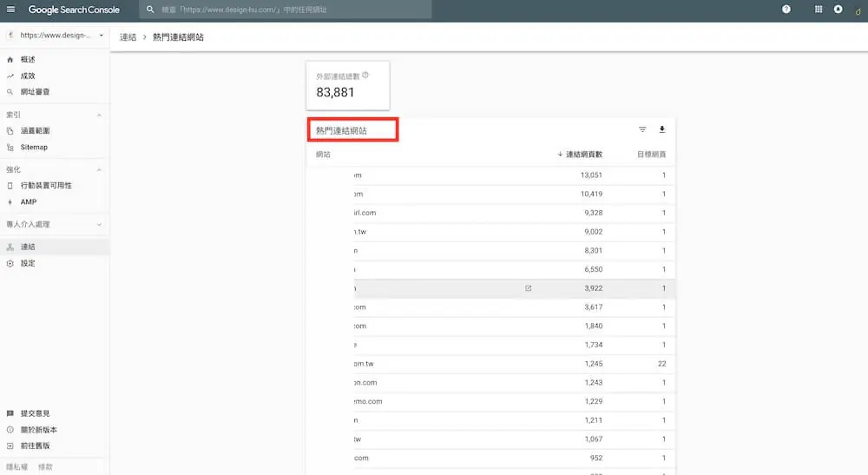868x475 pixels.
Task: Select the row with 10,419 linking pages
Action: coord(491,194)
